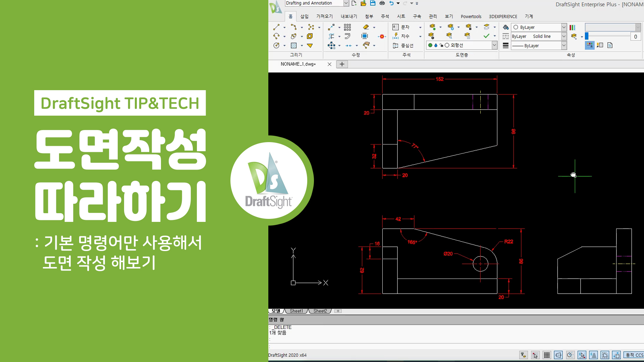644x362 pixels.
Task: Click the Explode icon
Action: click(x=382, y=36)
